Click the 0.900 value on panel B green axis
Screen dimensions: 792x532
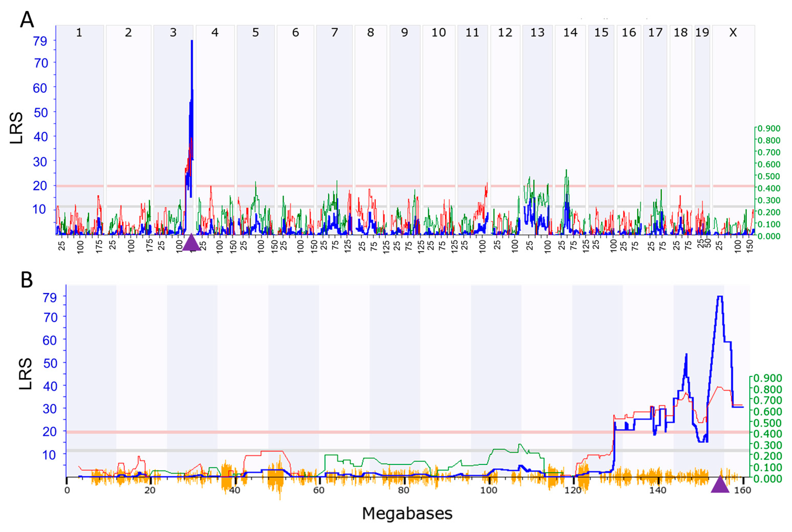[x=768, y=378]
